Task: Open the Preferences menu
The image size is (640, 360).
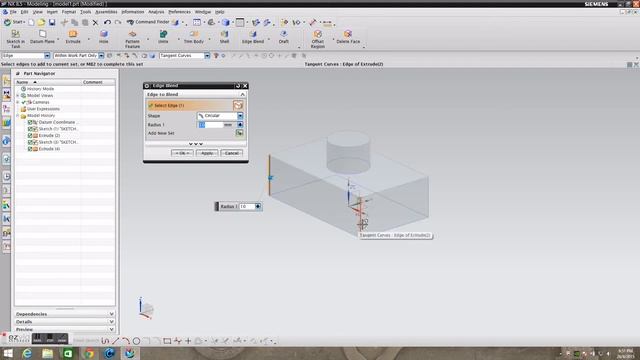Action: (179, 12)
